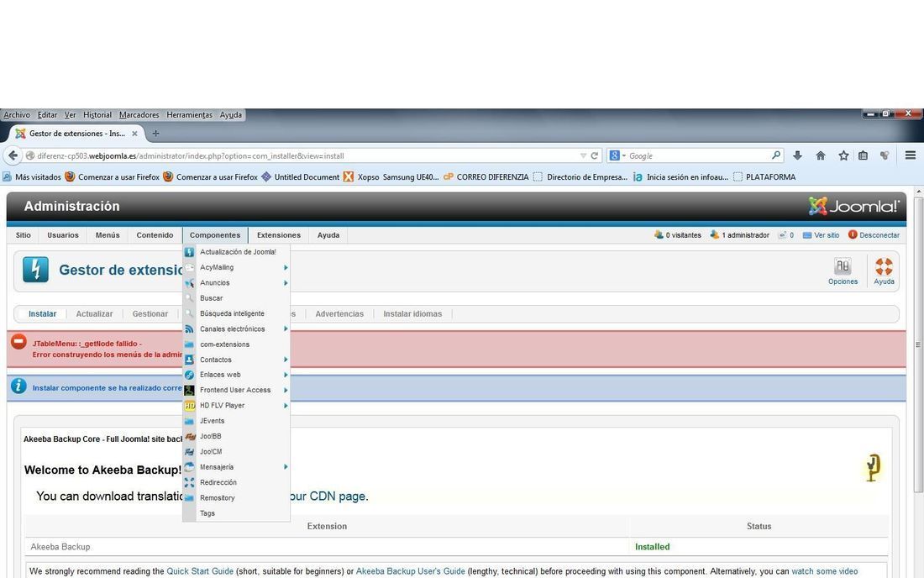Click the Mensajería menu icon

click(189, 466)
